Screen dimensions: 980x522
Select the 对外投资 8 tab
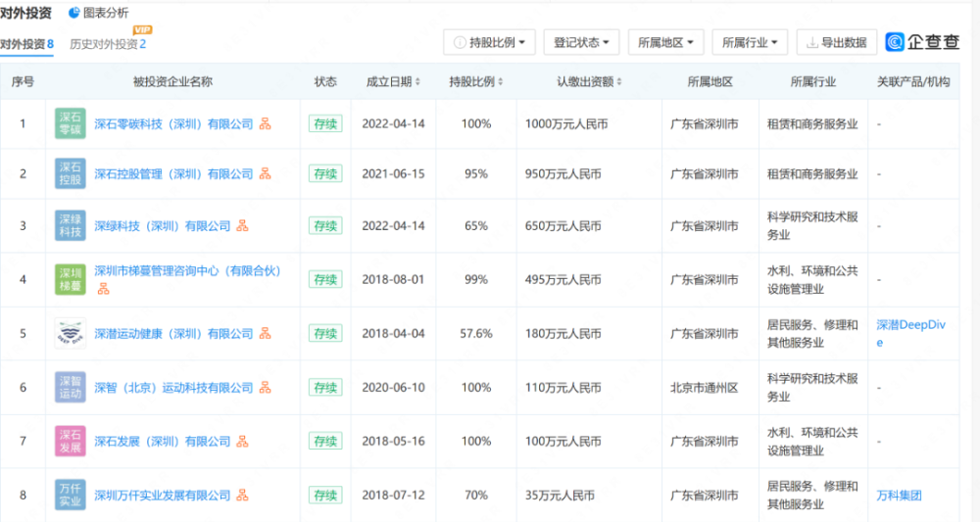pos(26,44)
